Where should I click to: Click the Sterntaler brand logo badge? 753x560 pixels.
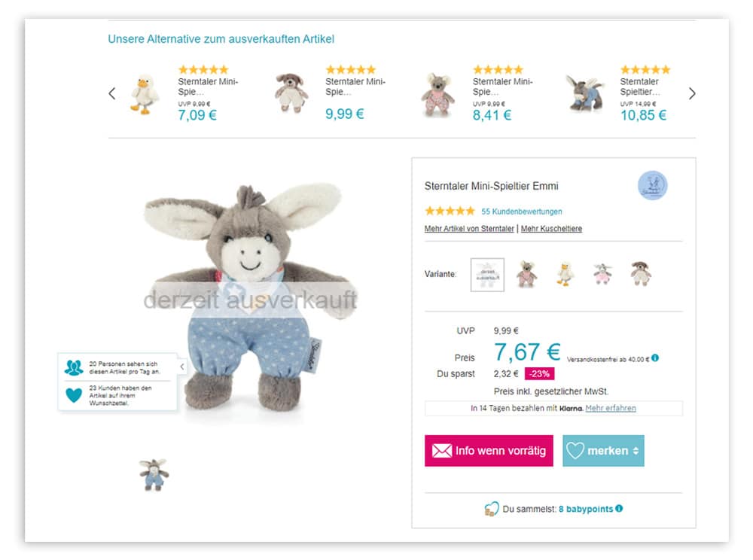point(653,185)
